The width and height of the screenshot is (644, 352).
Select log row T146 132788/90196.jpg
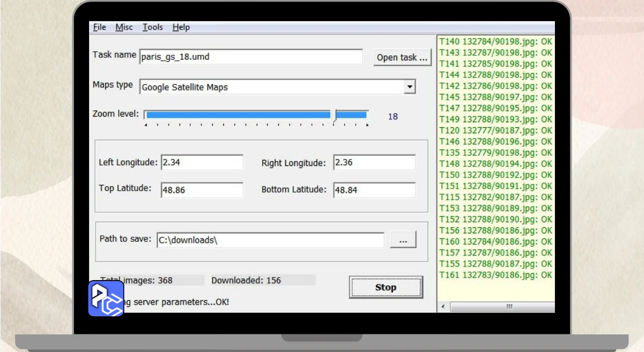pos(496,141)
